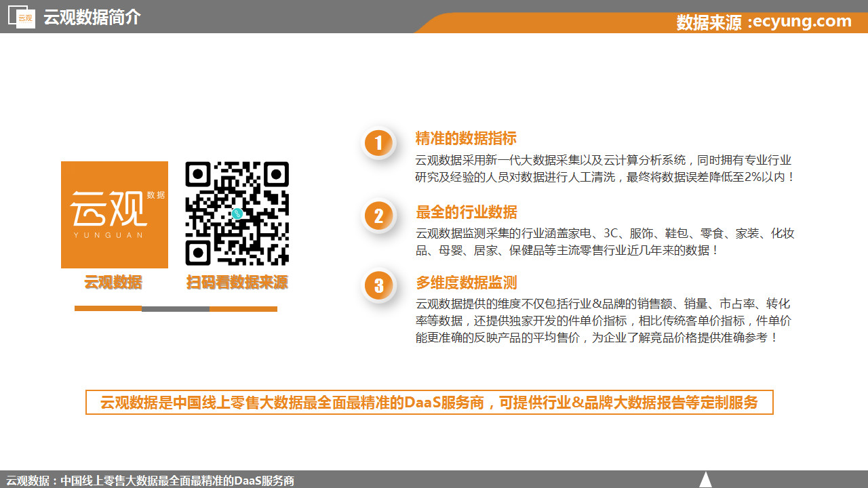Click the white triangle in the footer bar

705,480
